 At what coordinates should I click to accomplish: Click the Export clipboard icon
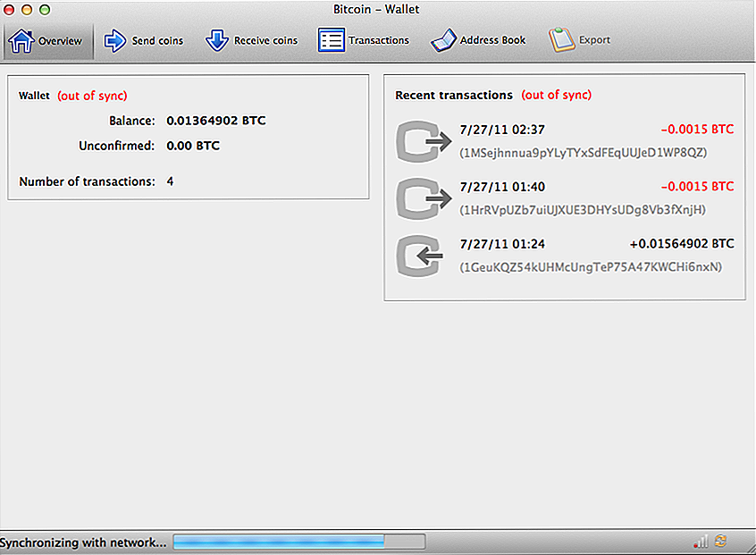tap(561, 39)
